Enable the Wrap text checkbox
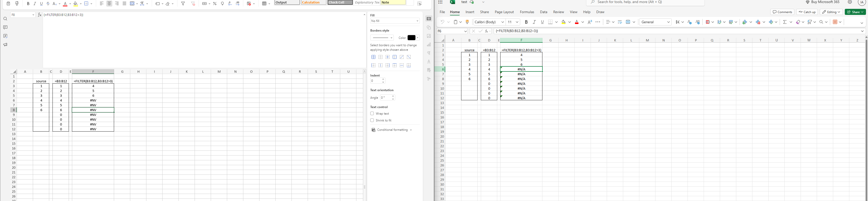Image resolution: width=868 pixels, height=201 pixels. (x=372, y=114)
